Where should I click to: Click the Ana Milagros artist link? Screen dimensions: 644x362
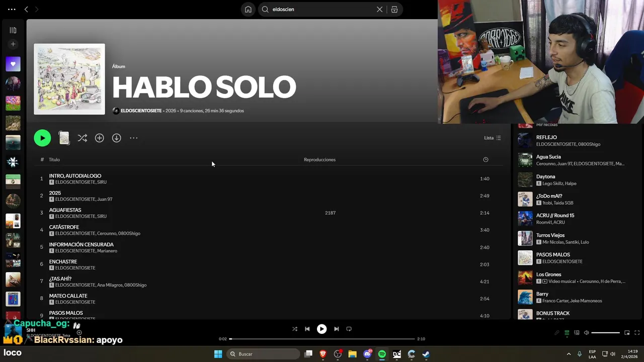(x=110, y=285)
